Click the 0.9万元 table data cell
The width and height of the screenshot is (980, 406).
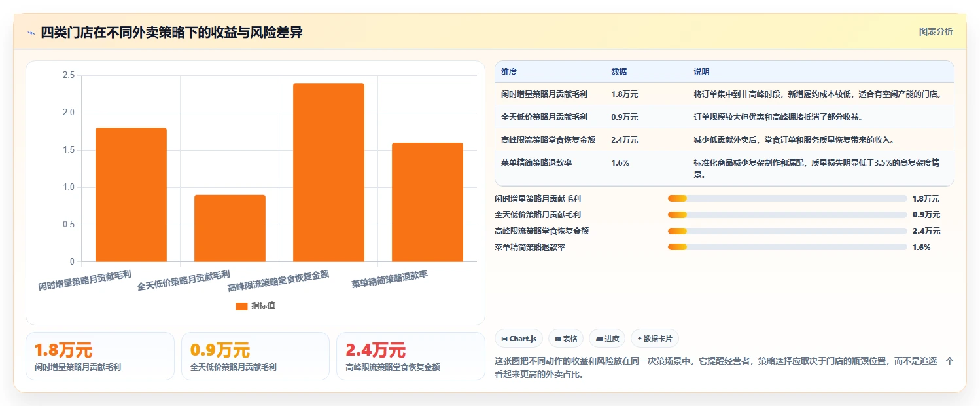625,117
